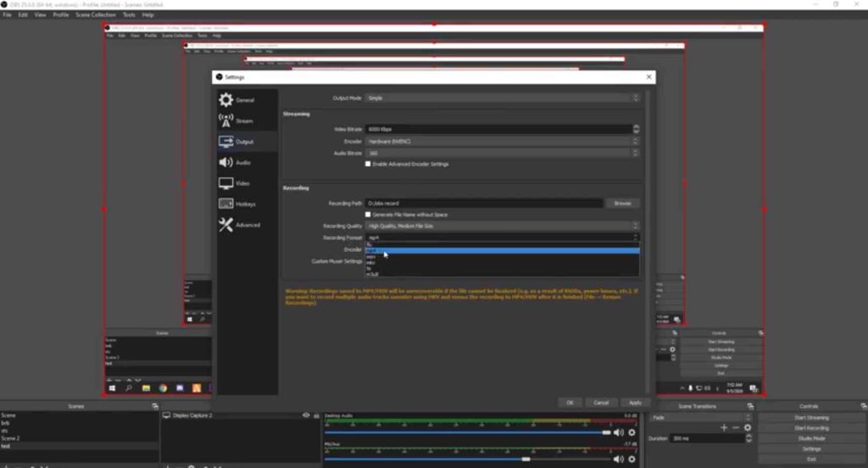The height and width of the screenshot is (468, 868).
Task: Open the Output Mode dropdown
Action: click(x=502, y=98)
